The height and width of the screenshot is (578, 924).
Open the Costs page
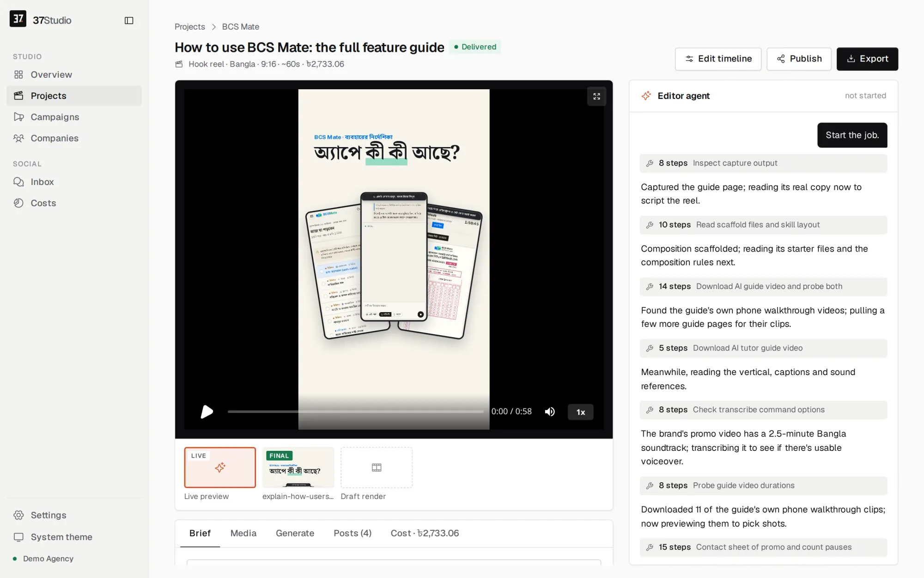74,203
